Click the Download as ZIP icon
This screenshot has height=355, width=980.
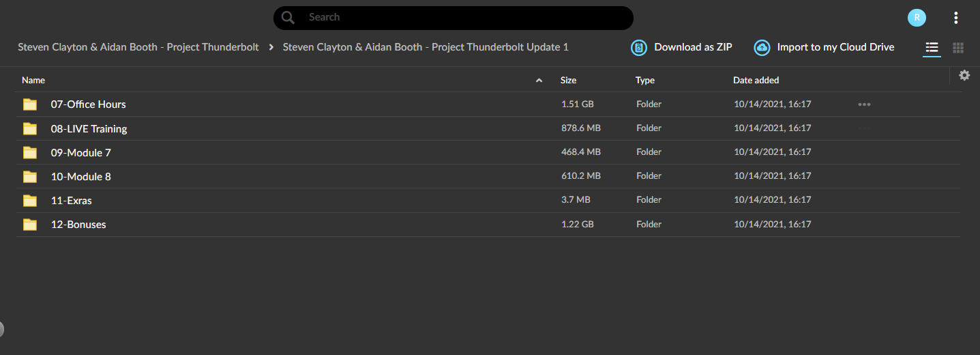click(639, 48)
